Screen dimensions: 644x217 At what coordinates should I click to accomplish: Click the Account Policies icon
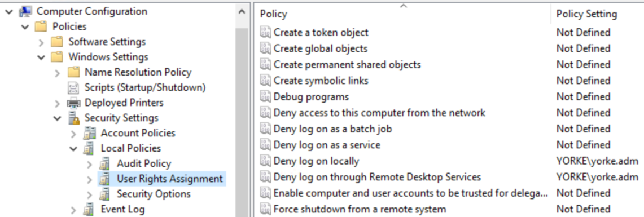(89, 134)
